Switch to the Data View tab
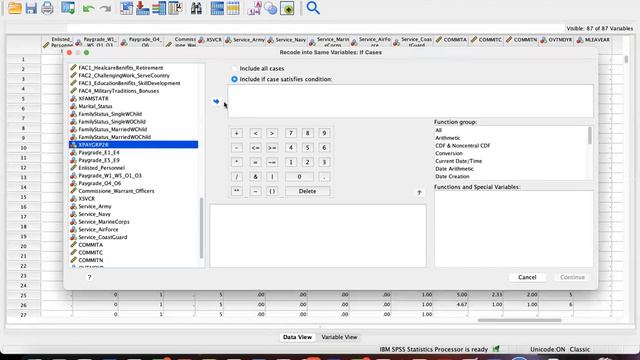Viewport: 640px width, 360px height. [x=297, y=337]
